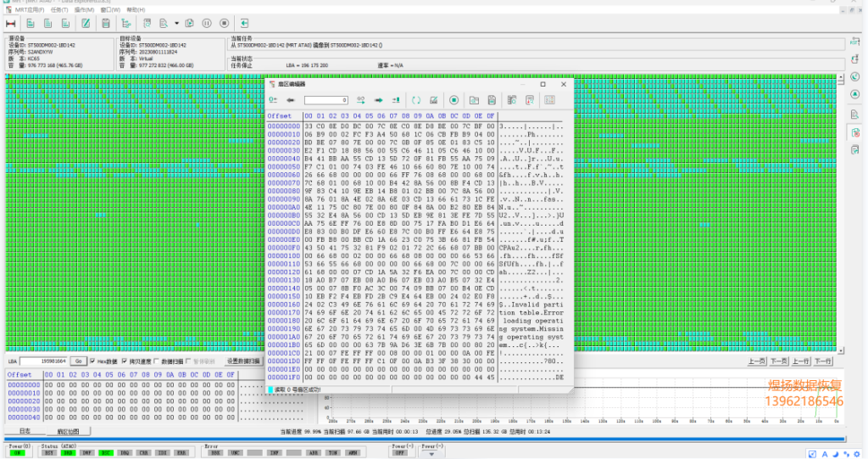Screen dimensions: 868x459
Task: Click the start/copy task icon in main toolbar
Action: pos(189,23)
